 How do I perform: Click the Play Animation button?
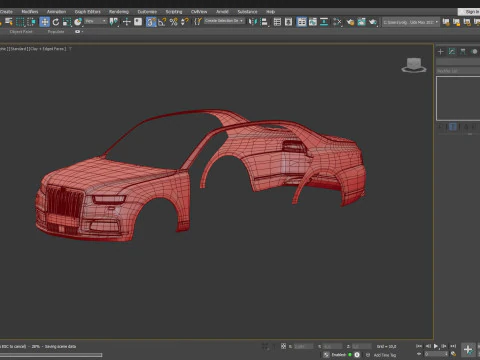click(x=436, y=346)
